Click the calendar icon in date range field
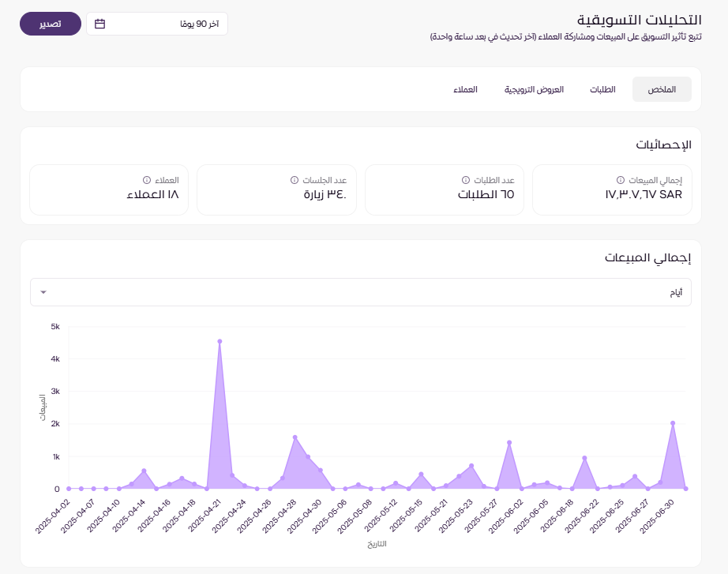728x574 pixels. pyautogui.click(x=100, y=24)
